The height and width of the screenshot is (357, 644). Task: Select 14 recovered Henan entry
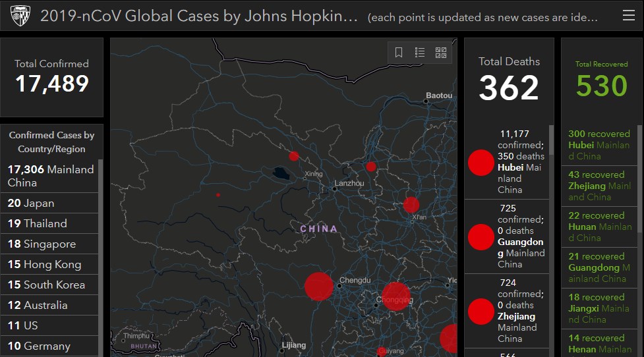(599, 343)
